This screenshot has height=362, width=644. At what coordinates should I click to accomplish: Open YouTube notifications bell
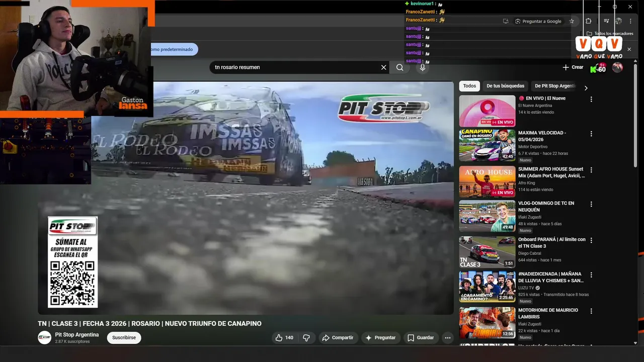pyautogui.click(x=598, y=67)
